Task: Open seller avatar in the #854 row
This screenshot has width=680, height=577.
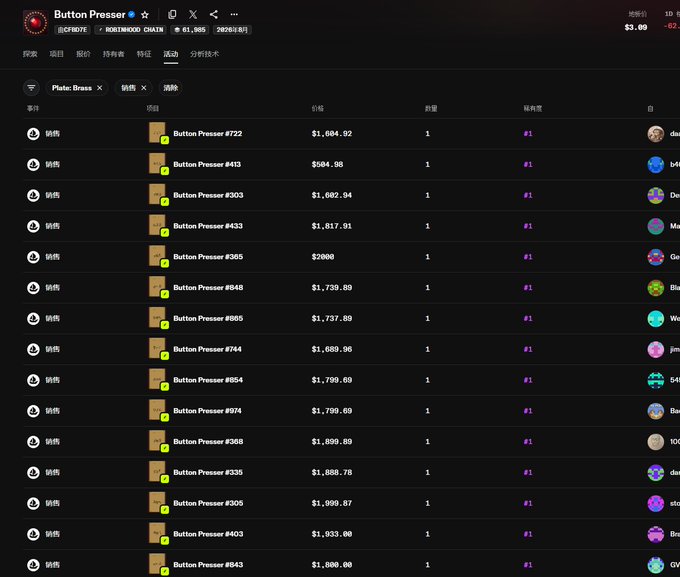Action: pos(656,380)
